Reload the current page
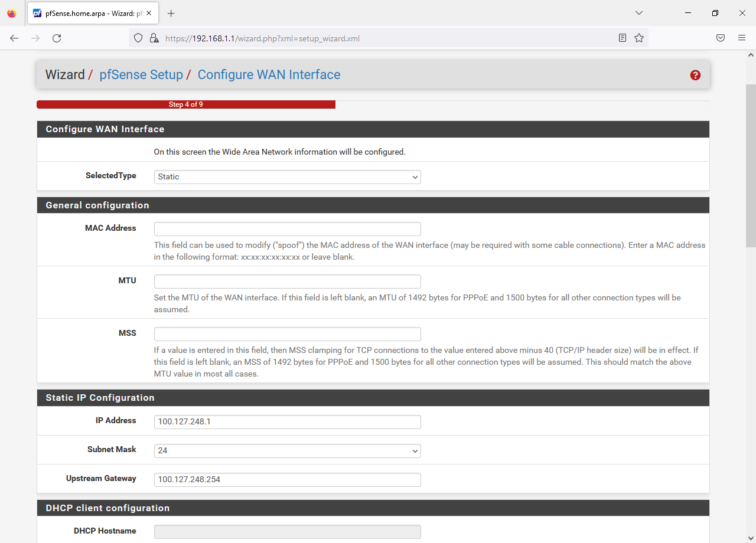Viewport: 756px width, 543px height. [57, 38]
